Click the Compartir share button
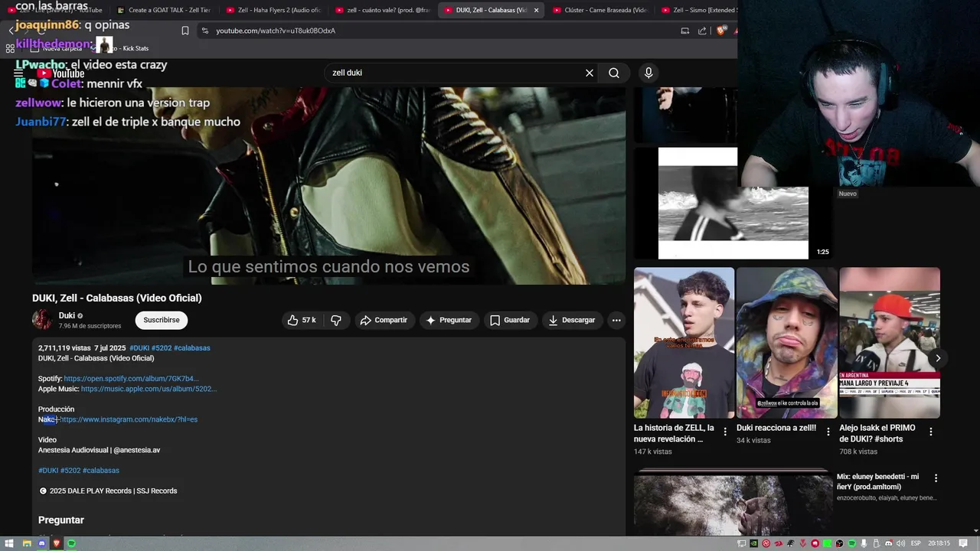Screen dimensions: 980x551 coord(384,320)
